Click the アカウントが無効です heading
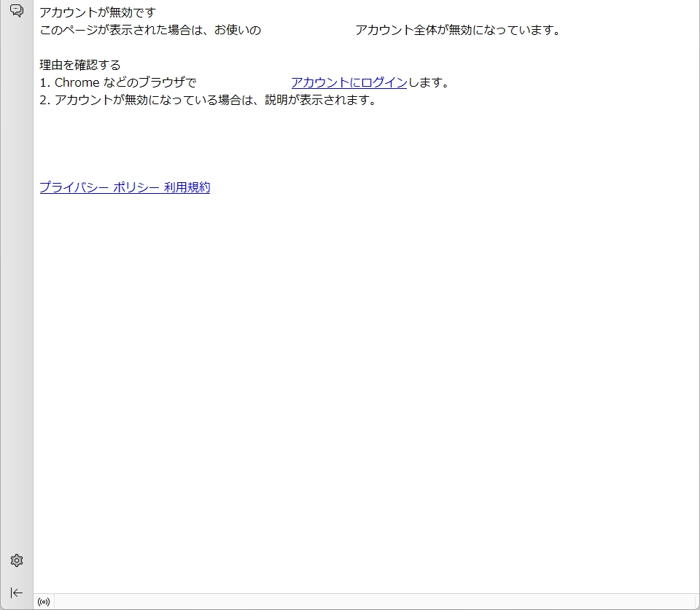This screenshot has width=700, height=610. [97, 12]
